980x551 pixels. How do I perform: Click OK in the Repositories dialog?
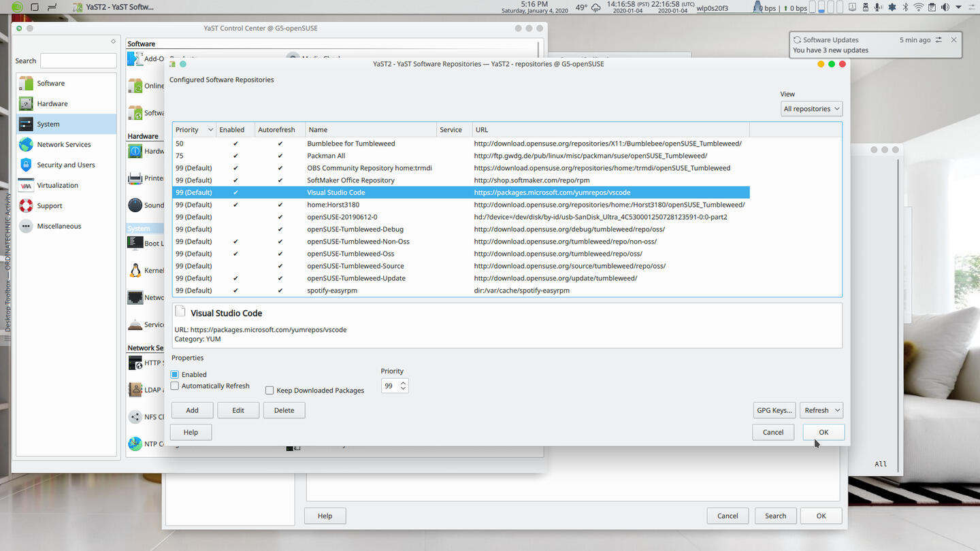[823, 432]
